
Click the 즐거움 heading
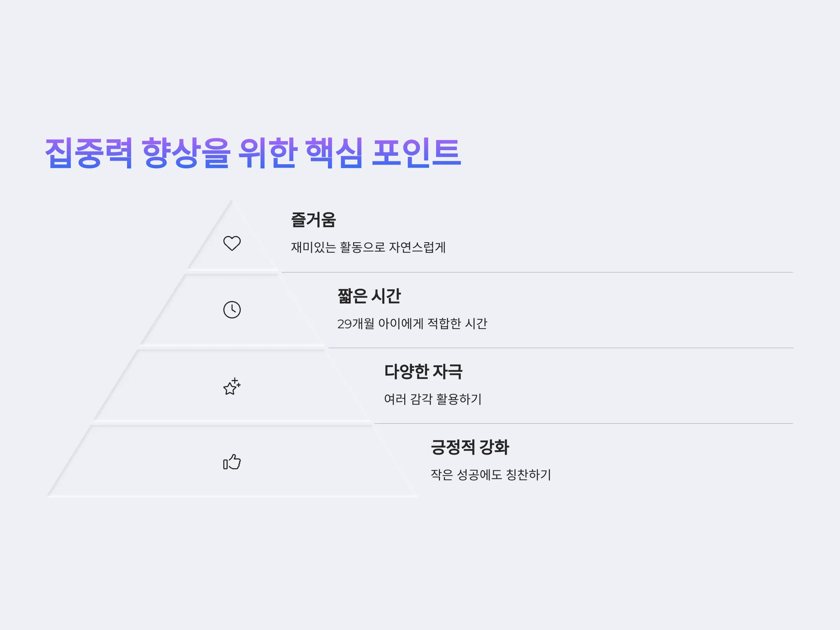[313, 219]
